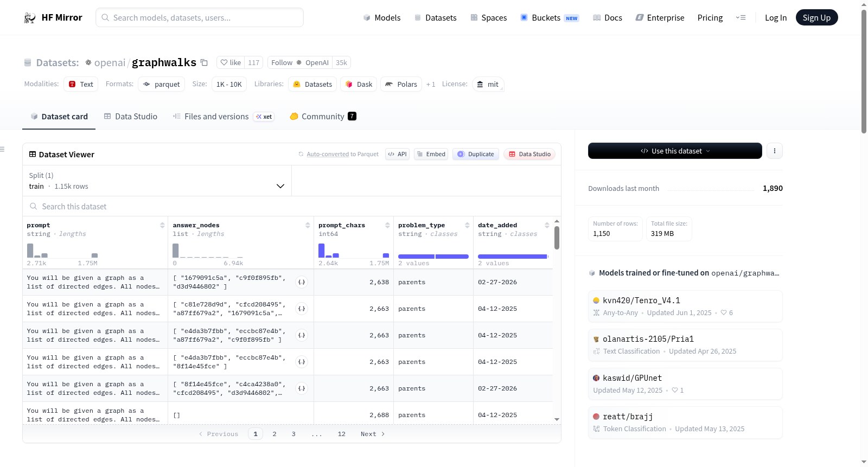Open the mit license tag

(x=488, y=84)
